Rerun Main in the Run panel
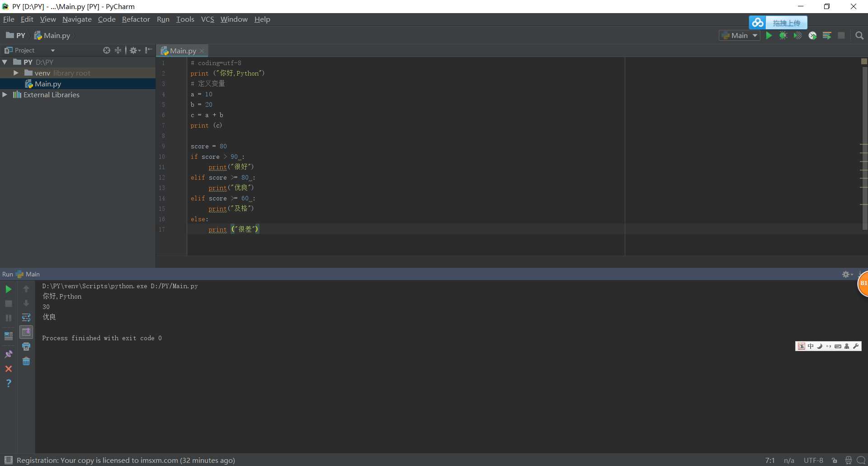 coord(8,289)
